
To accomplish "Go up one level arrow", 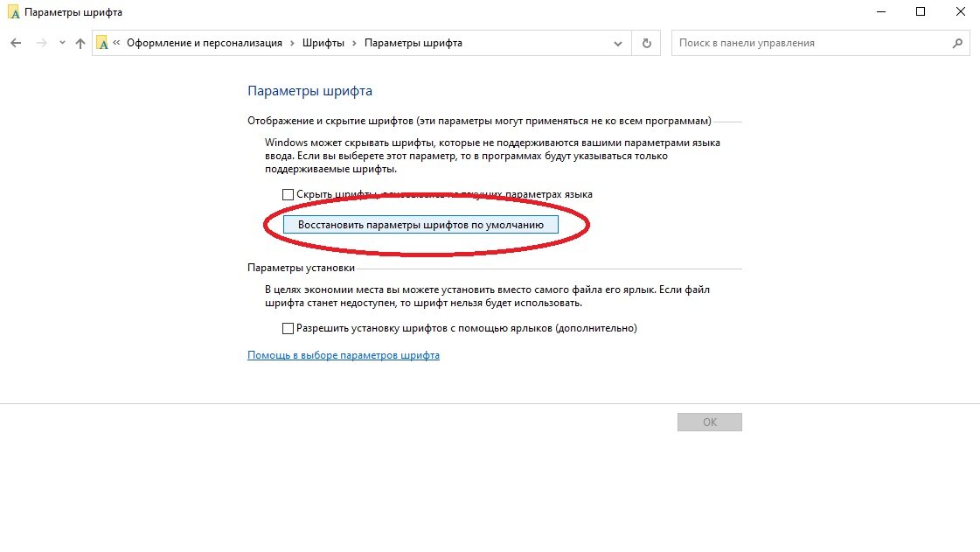I will [80, 43].
